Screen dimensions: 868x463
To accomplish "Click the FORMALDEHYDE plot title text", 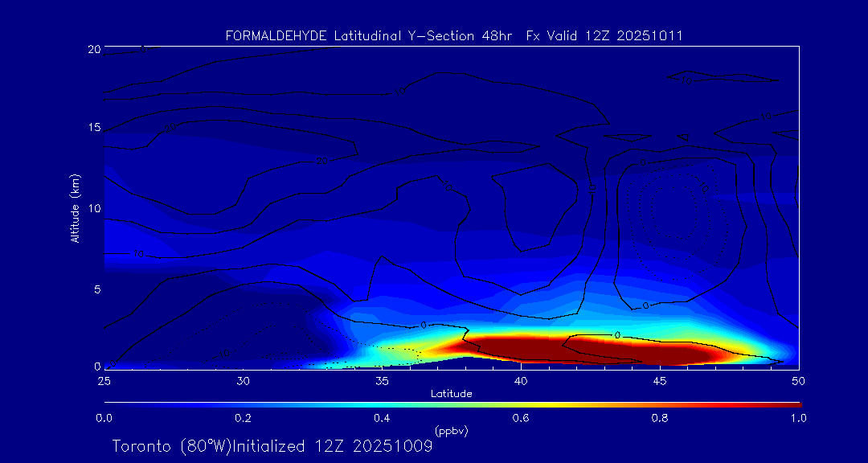I will [454, 36].
